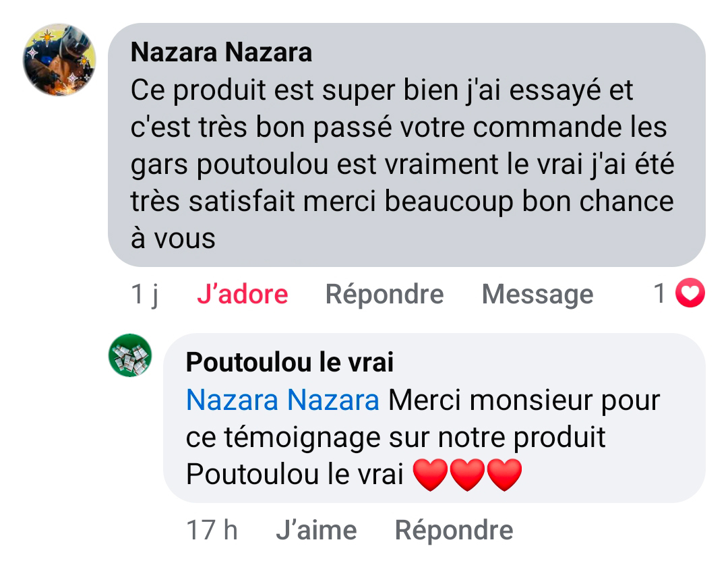
Task: Open Nazara Nazara's profile picture
Action: pyautogui.click(x=59, y=59)
